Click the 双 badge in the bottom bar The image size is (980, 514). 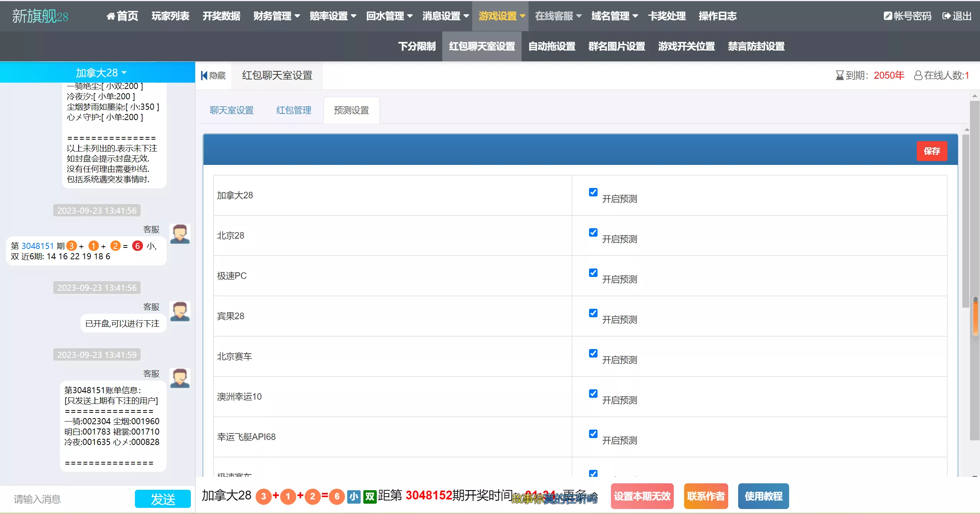click(369, 496)
